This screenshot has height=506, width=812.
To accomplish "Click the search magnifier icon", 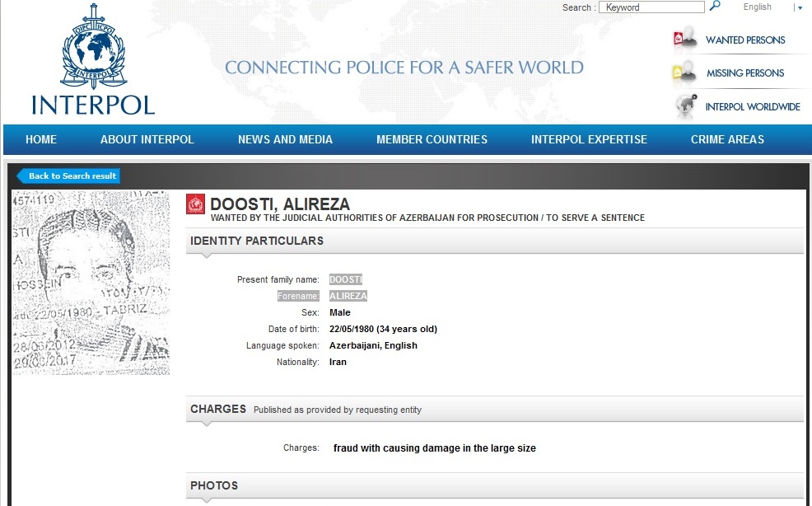I will (715, 7).
